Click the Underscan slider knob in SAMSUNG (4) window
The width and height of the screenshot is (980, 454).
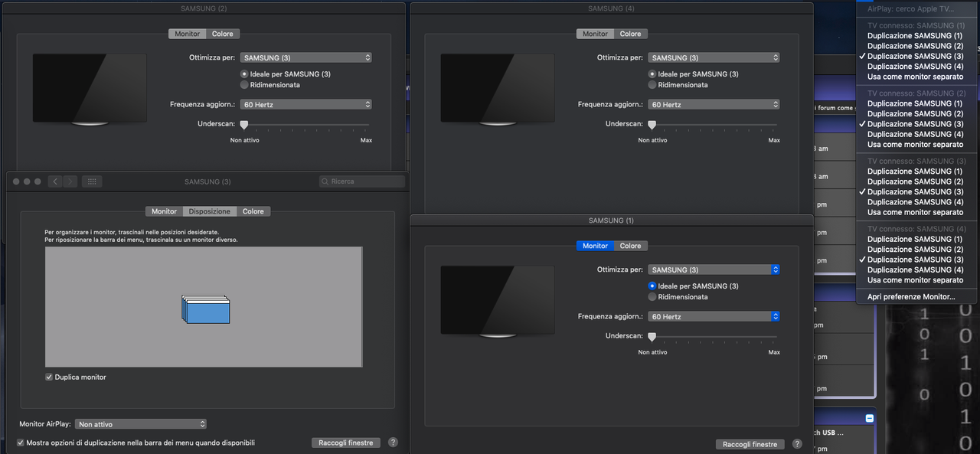click(x=652, y=124)
